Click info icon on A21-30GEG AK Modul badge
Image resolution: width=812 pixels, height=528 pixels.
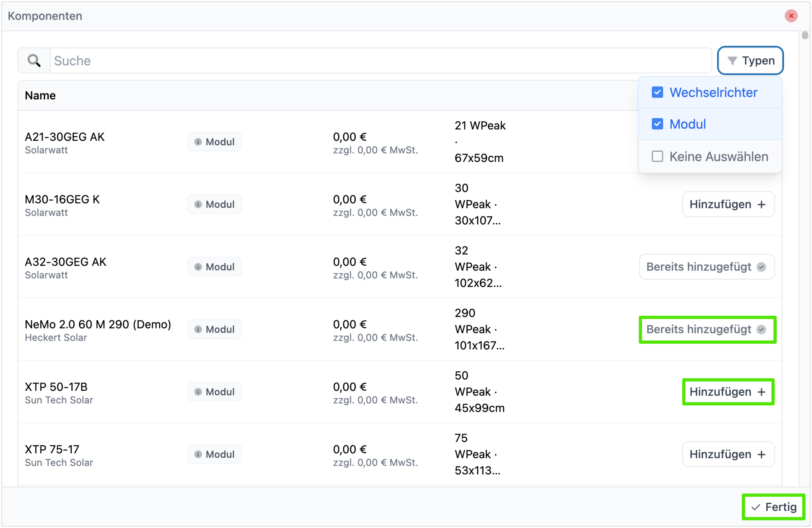pyautogui.click(x=198, y=142)
